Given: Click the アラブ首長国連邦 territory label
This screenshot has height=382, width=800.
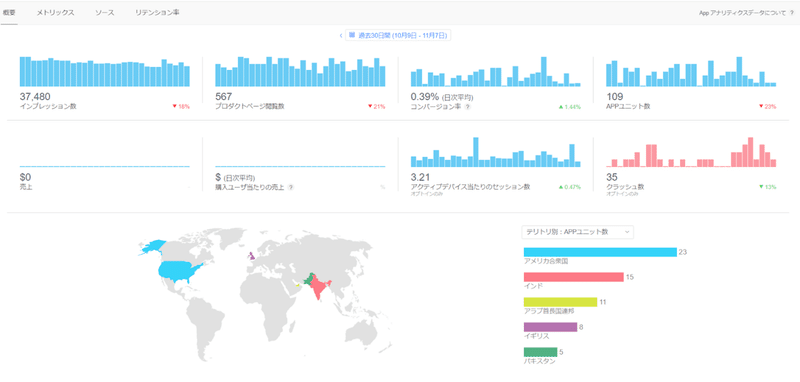Looking at the screenshot, I should (549, 311).
